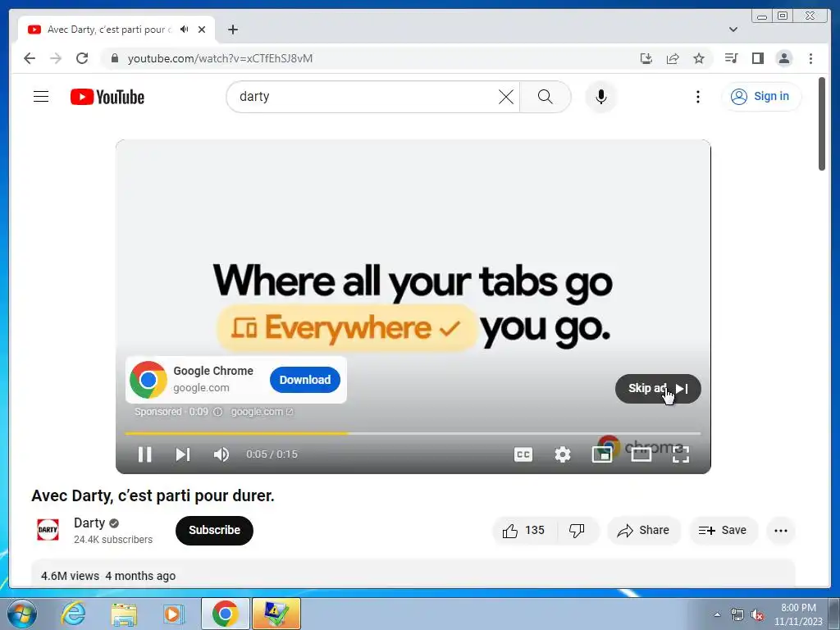Open the sponsored info icon
The image size is (840, 630).
(218, 412)
